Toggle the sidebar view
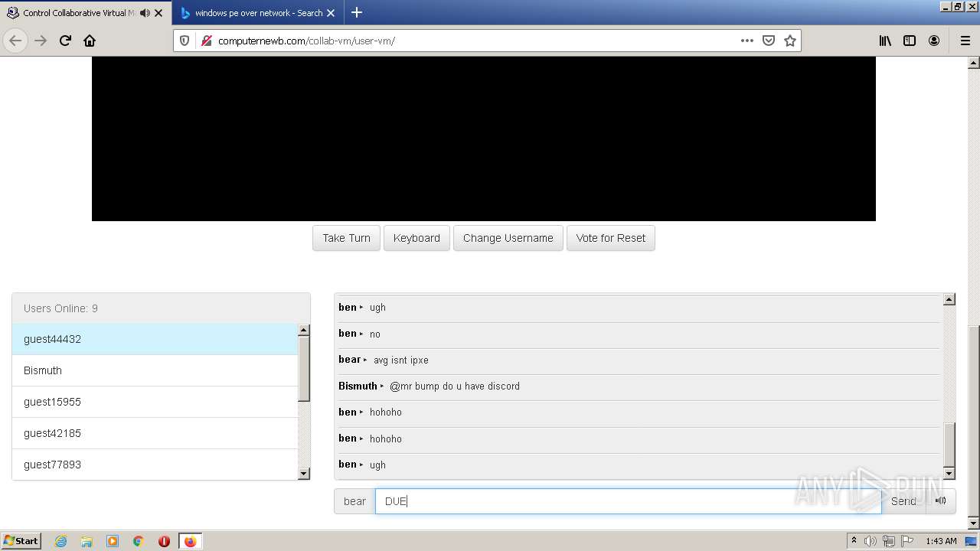Image resolution: width=980 pixels, height=551 pixels. coord(910,41)
